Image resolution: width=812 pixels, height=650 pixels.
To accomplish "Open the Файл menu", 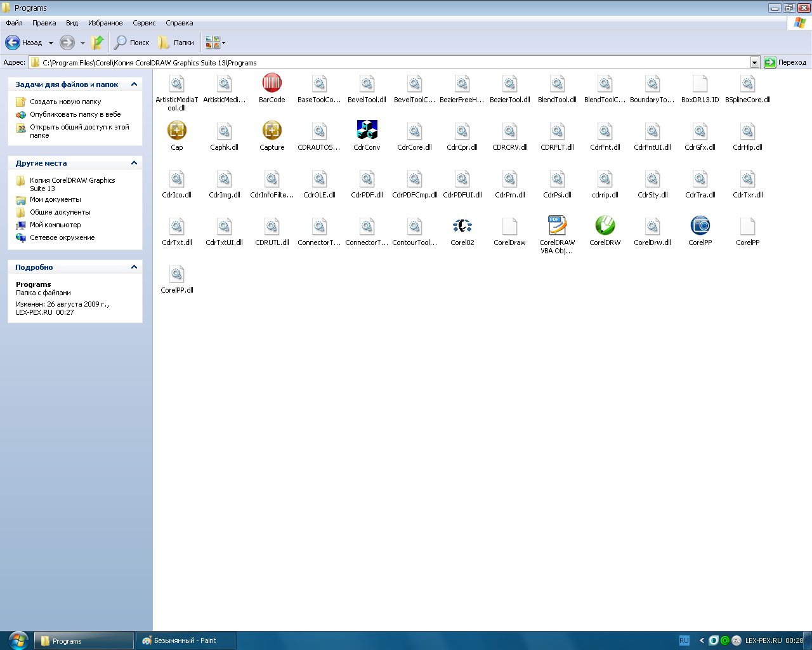I will coord(14,23).
